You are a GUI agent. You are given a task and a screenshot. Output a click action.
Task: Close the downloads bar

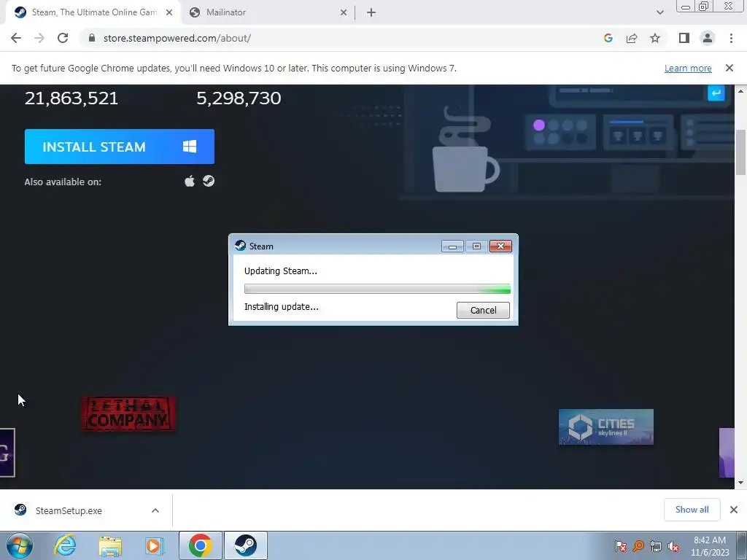click(x=734, y=510)
